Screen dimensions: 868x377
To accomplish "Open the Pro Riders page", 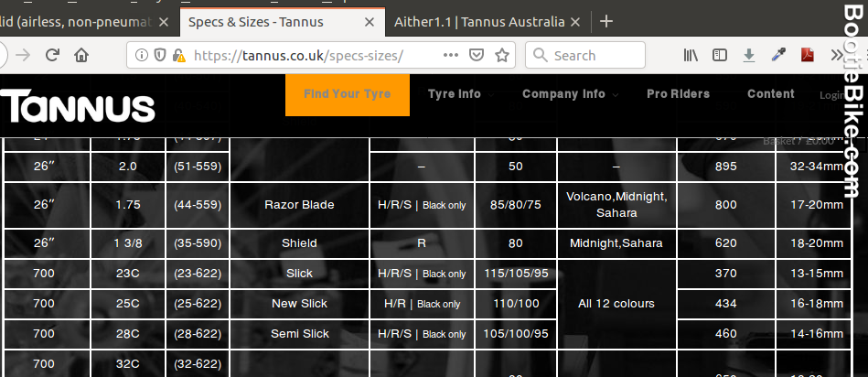I will [x=678, y=94].
